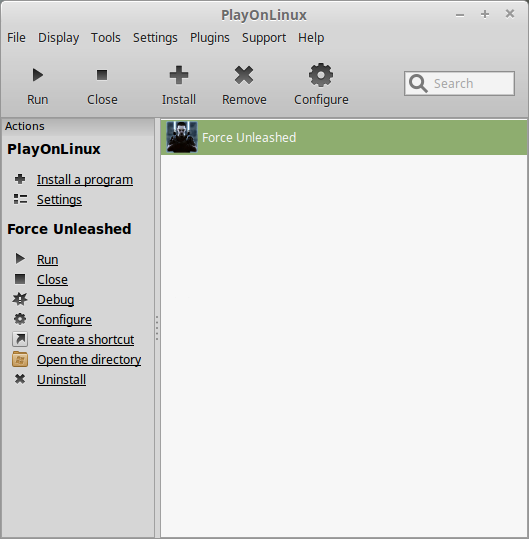Open the Settings menu in menu bar
Viewport: 529px width, 539px height.
(x=155, y=37)
